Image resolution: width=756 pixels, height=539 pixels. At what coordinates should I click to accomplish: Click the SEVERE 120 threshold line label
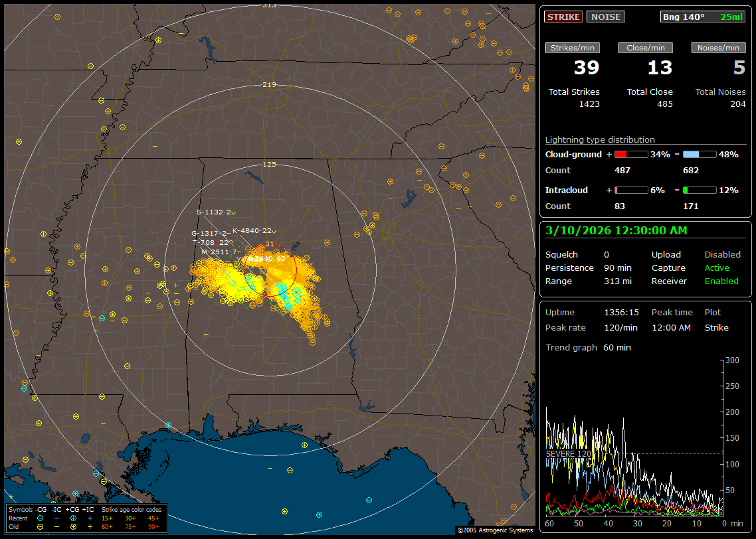pyautogui.click(x=568, y=453)
